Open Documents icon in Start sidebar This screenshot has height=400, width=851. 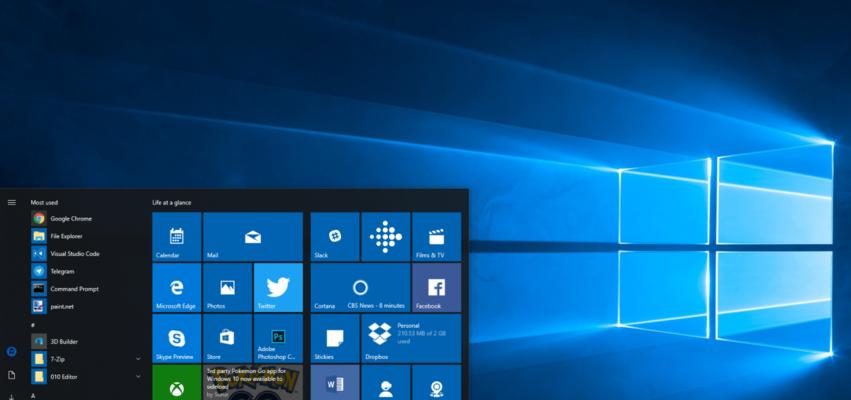pyautogui.click(x=11, y=375)
